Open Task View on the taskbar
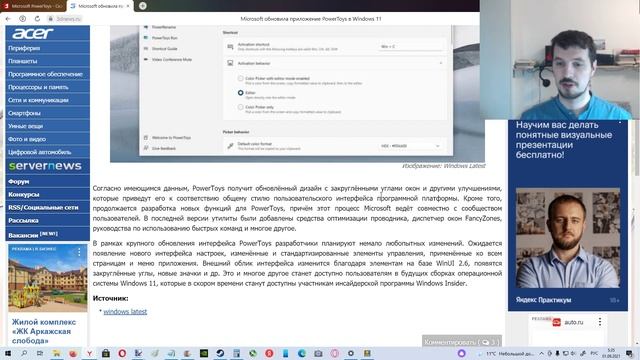This screenshot has width=640, height=360. tap(40, 353)
